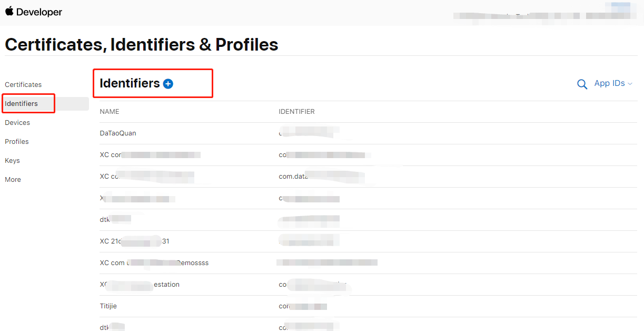Open the DaTaoQuan identifier row
This screenshot has width=644, height=331.
pos(368,133)
